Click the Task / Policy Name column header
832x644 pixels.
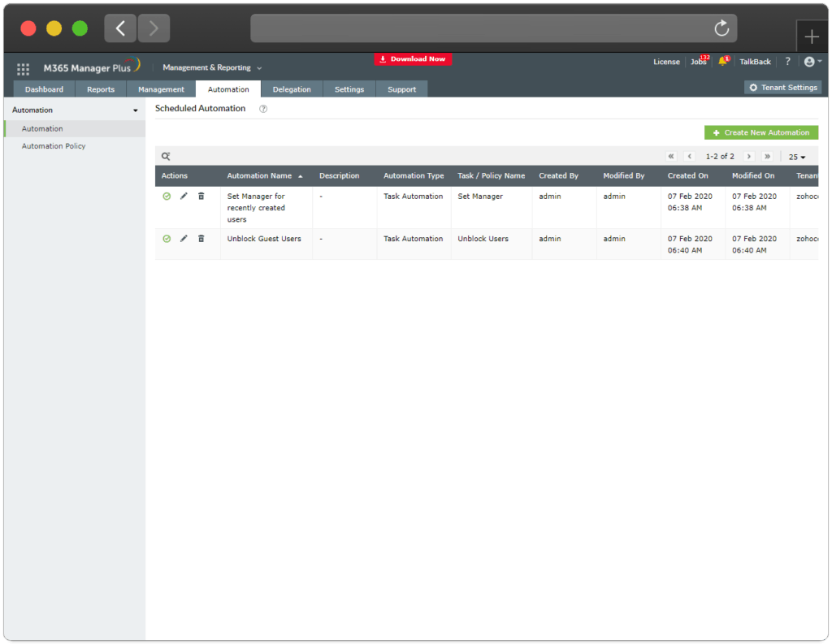(491, 175)
